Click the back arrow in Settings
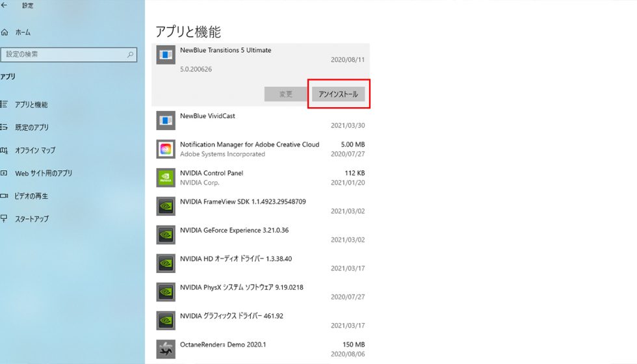The width and height of the screenshot is (637, 364). (x=4, y=5)
